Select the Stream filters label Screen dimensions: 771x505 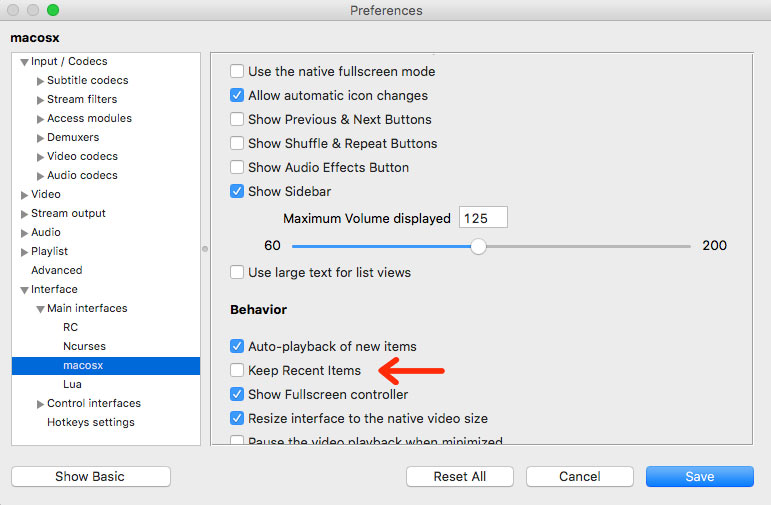(82, 99)
